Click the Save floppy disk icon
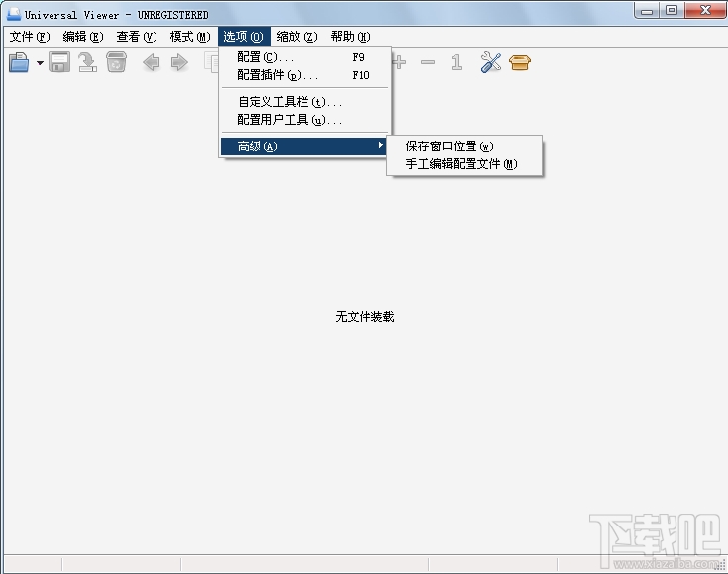The width and height of the screenshot is (728, 574). coord(59,62)
